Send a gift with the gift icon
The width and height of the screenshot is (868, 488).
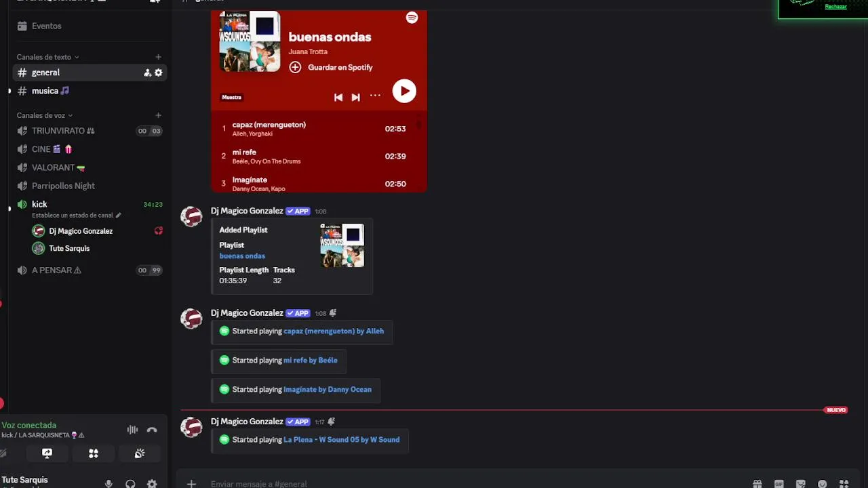tap(757, 484)
